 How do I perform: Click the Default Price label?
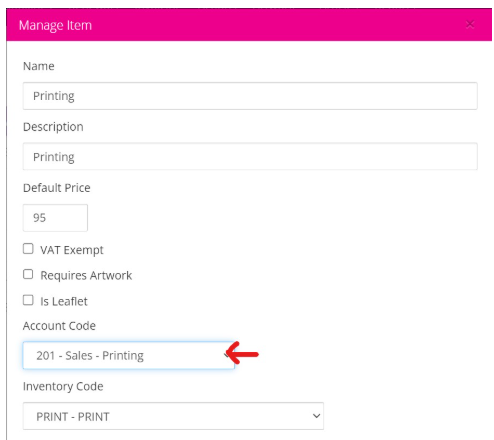click(57, 188)
